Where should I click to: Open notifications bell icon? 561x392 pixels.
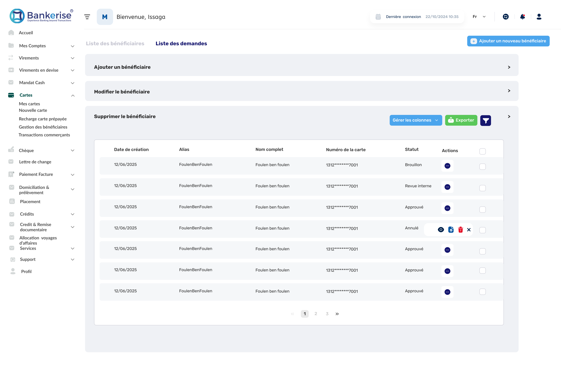click(523, 17)
